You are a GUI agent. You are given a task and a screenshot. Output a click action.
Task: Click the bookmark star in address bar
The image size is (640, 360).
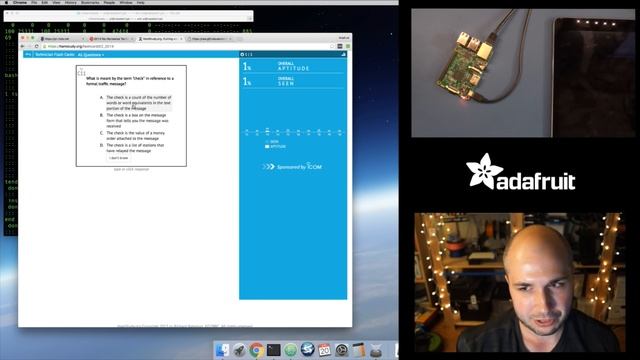(332, 47)
